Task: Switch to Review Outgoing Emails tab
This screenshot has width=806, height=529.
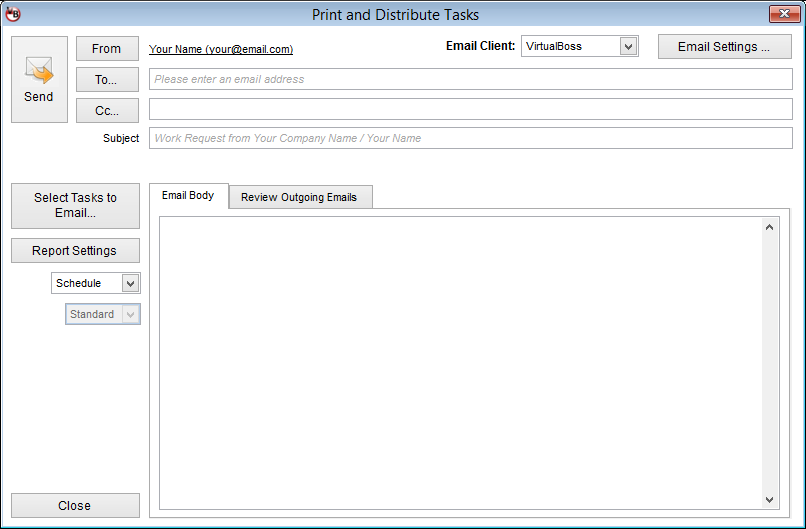Action: click(x=299, y=197)
